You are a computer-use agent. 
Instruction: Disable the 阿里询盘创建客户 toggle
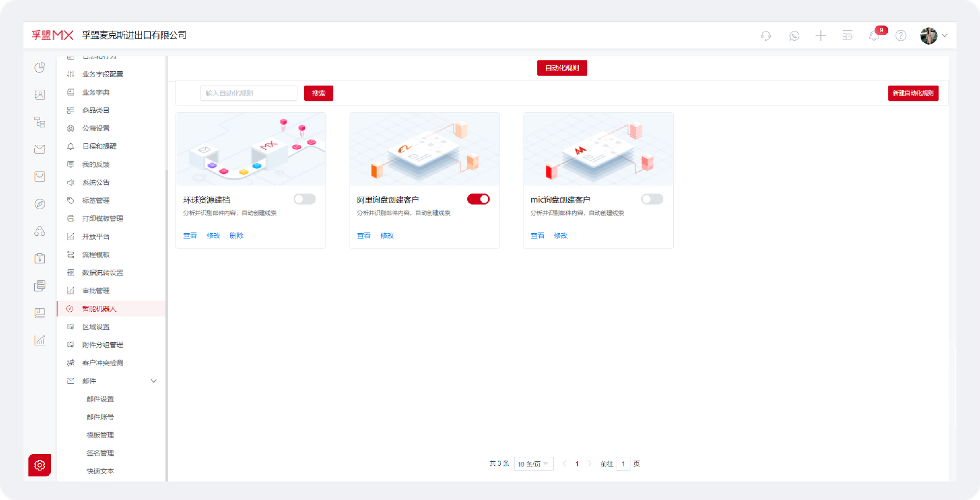click(478, 199)
